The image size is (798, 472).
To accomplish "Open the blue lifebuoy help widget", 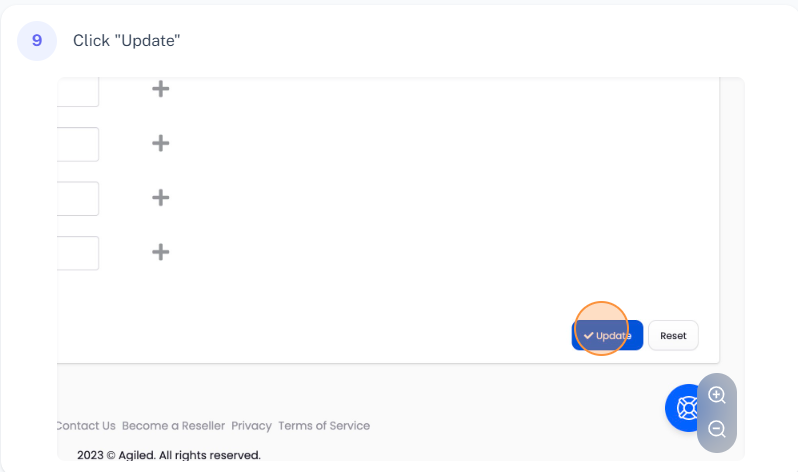I will [x=687, y=407].
